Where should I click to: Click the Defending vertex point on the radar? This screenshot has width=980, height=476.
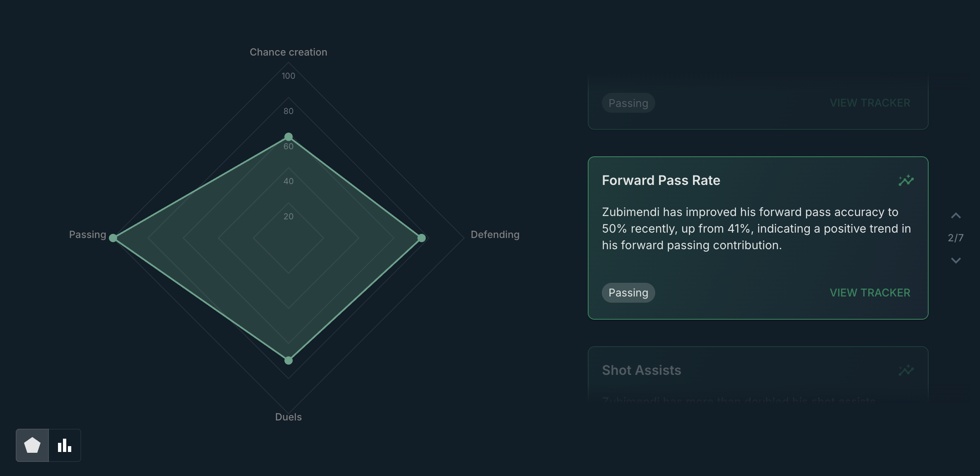pos(421,238)
